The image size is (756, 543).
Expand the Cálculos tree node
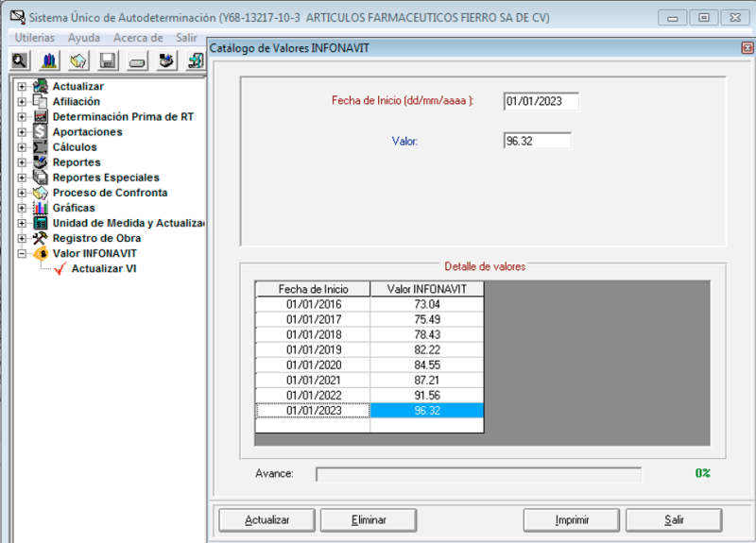[x=22, y=147]
